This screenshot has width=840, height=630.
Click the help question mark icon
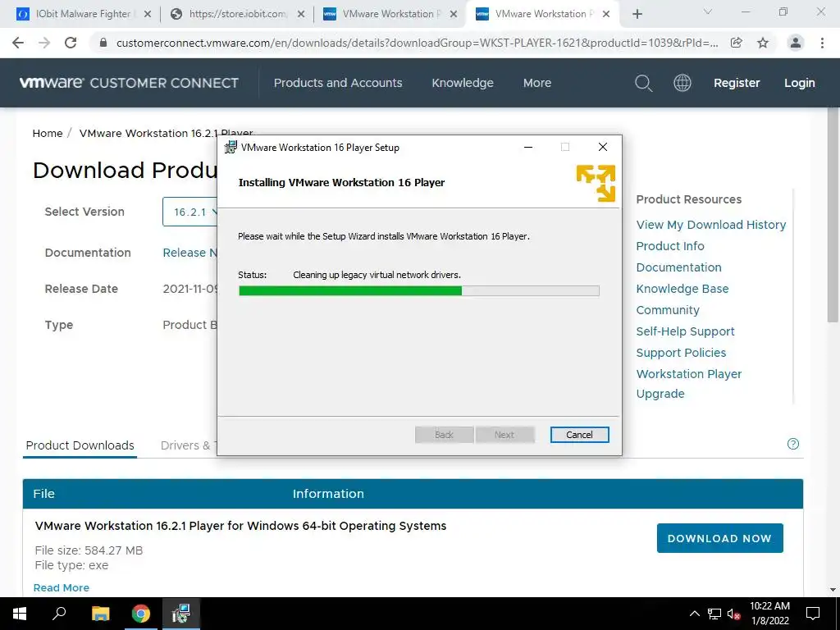793,444
